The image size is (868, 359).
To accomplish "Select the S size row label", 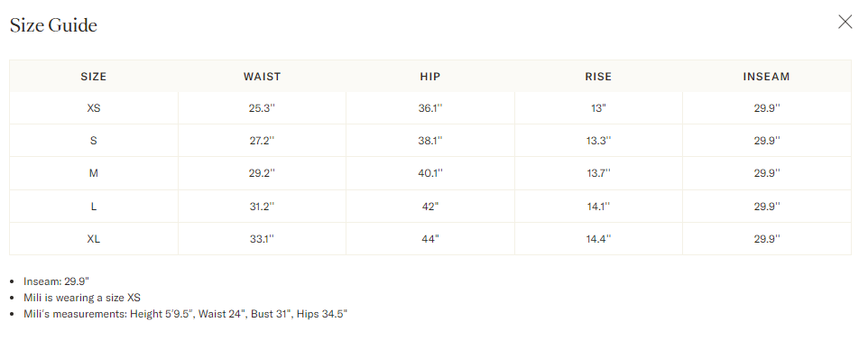I will [94, 141].
